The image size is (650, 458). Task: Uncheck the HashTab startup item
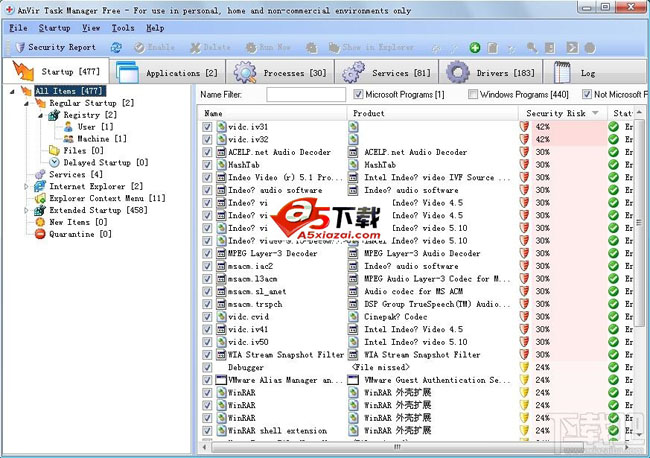tap(207, 165)
